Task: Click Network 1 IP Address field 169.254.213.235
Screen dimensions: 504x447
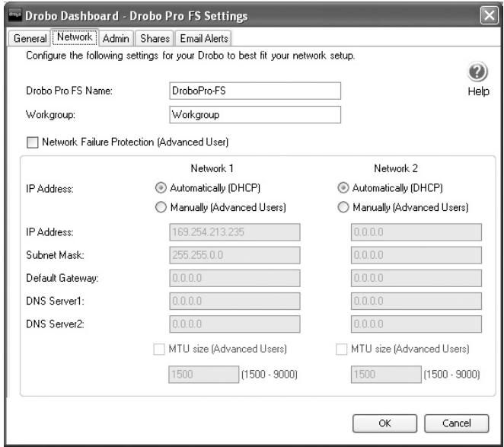Action: [x=234, y=232]
